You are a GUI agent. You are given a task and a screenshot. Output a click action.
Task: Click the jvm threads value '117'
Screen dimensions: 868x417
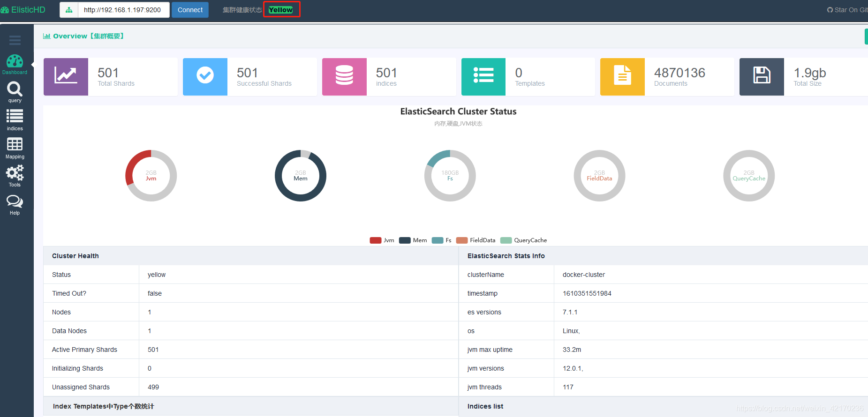(x=568, y=387)
